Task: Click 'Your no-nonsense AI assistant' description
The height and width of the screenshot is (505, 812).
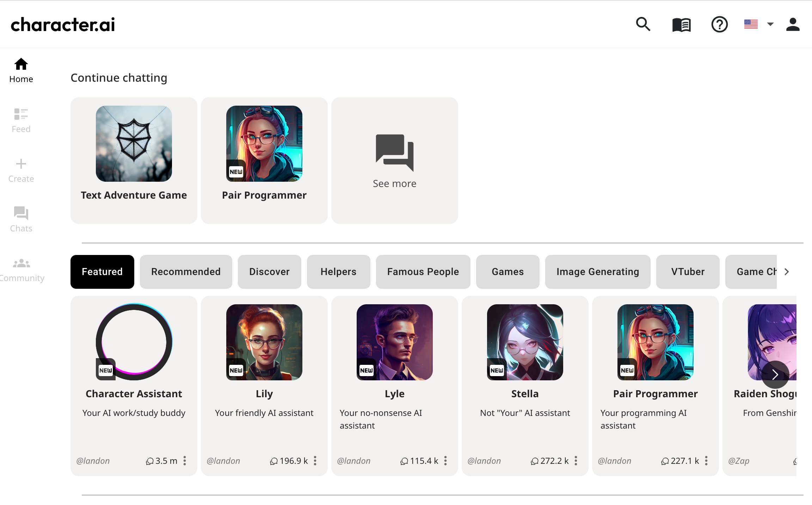Action: click(381, 419)
